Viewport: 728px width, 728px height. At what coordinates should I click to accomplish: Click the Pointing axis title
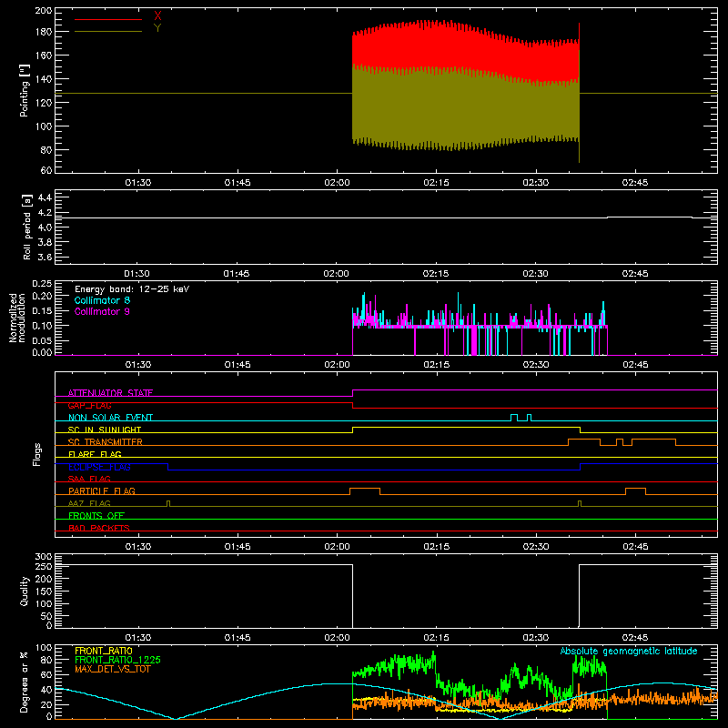[x=25, y=90]
